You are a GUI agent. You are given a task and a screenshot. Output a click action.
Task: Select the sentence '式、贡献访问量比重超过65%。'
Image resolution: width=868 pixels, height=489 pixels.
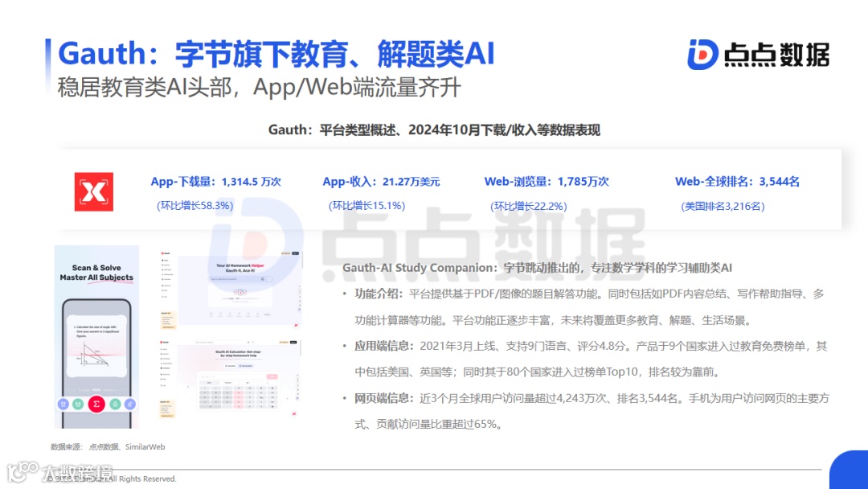point(428,424)
